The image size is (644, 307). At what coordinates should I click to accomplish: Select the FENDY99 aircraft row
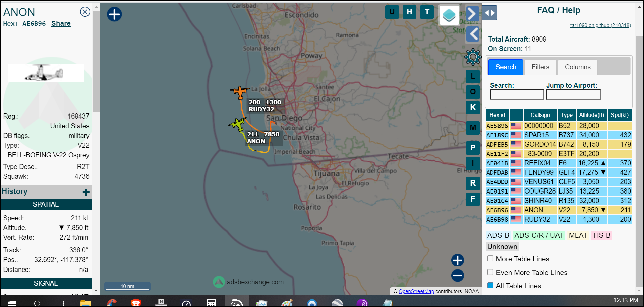pos(559,172)
